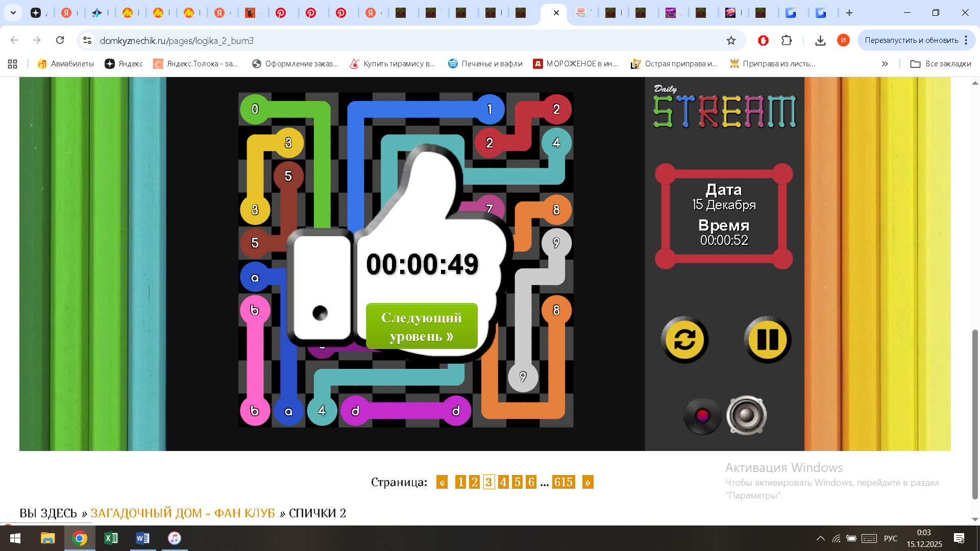The height and width of the screenshot is (551, 980).
Task: Pause the game with yellow pause icon
Action: tap(767, 340)
